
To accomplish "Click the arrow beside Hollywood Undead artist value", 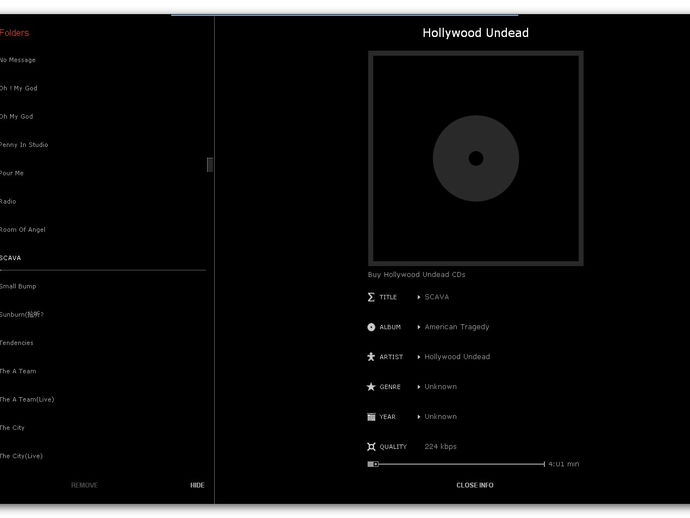I will click(418, 357).
